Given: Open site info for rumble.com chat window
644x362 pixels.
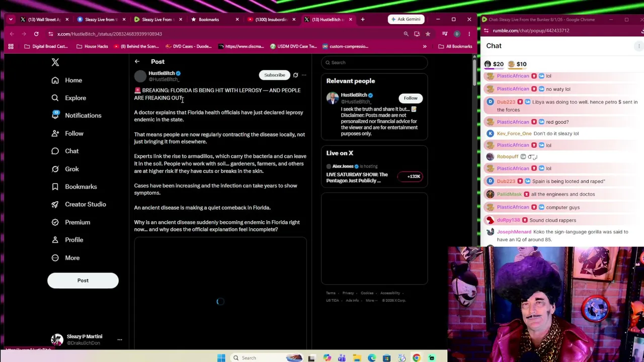Looking at the screenshot, I should click(487, 31).
